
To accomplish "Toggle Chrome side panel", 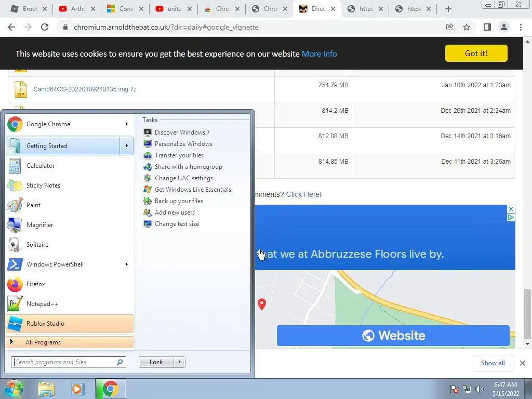I will 487,27.
